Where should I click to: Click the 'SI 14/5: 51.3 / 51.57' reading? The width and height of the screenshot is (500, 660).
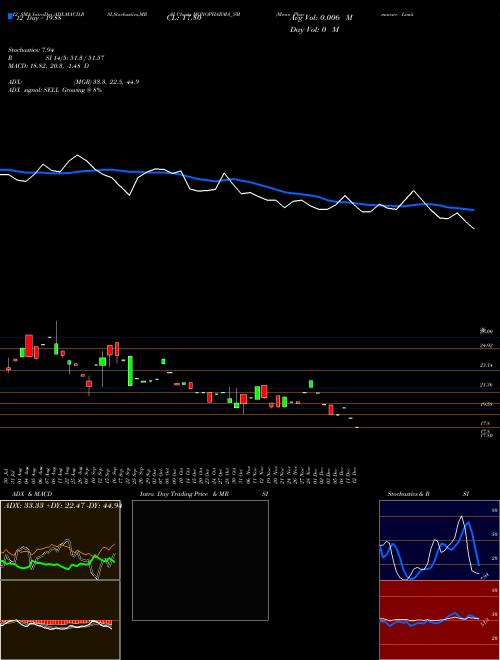click(x=75, y=58)
